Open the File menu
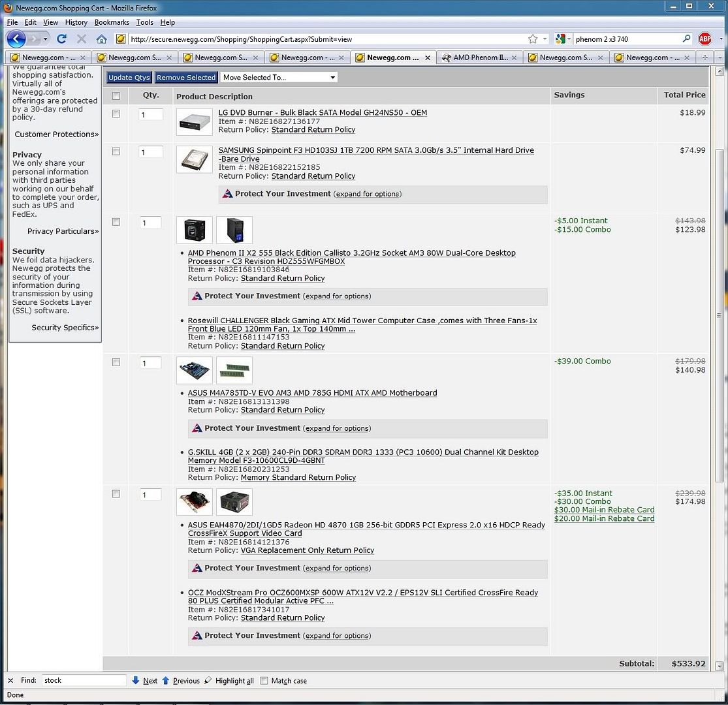Viewport: 728px width, 705px height. pos(12,22)
